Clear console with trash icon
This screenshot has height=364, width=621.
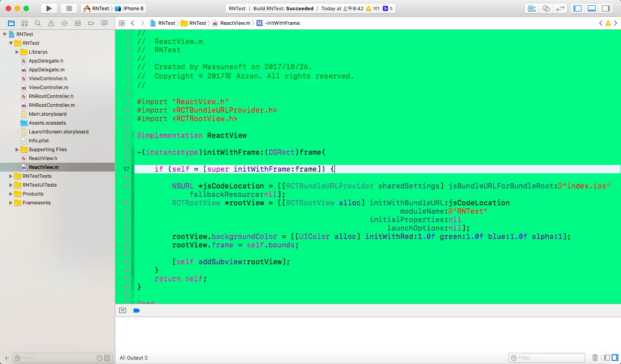click(x=595, y=358)
